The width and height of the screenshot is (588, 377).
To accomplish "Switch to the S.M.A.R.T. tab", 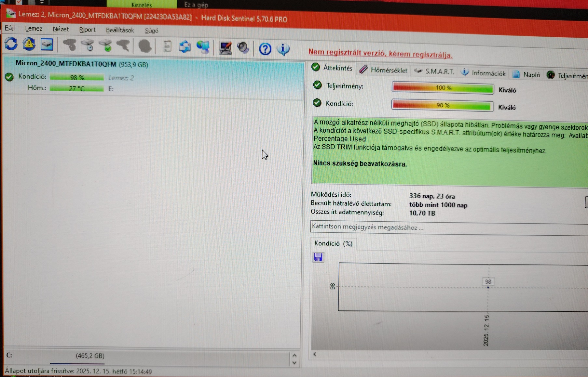I will (434, 71).
